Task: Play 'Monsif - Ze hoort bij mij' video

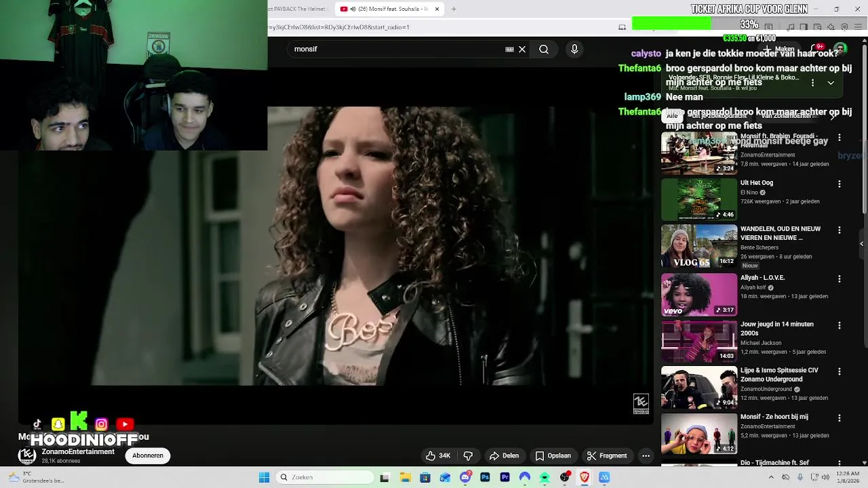Action: tap(699, 434)
